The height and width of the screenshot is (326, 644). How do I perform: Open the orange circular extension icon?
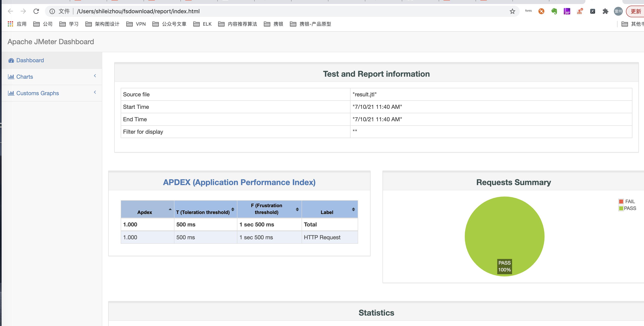[541, 11]
